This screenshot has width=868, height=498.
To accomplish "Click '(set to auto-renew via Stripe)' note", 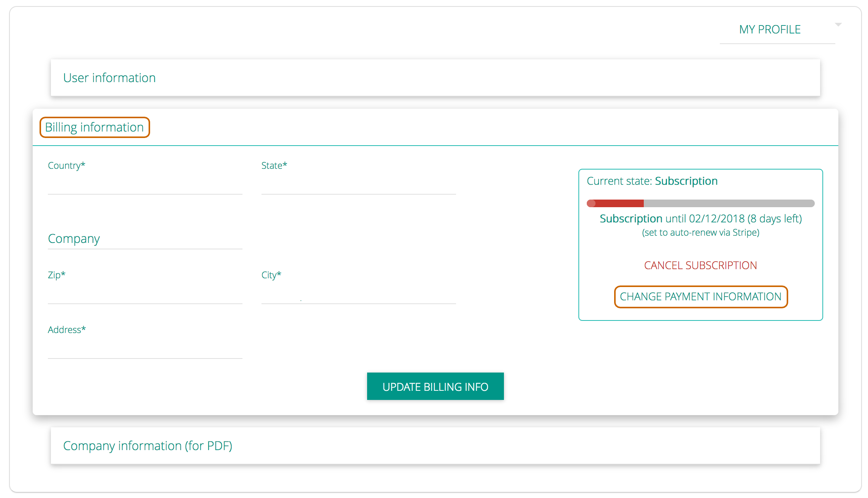I will 701,233.
